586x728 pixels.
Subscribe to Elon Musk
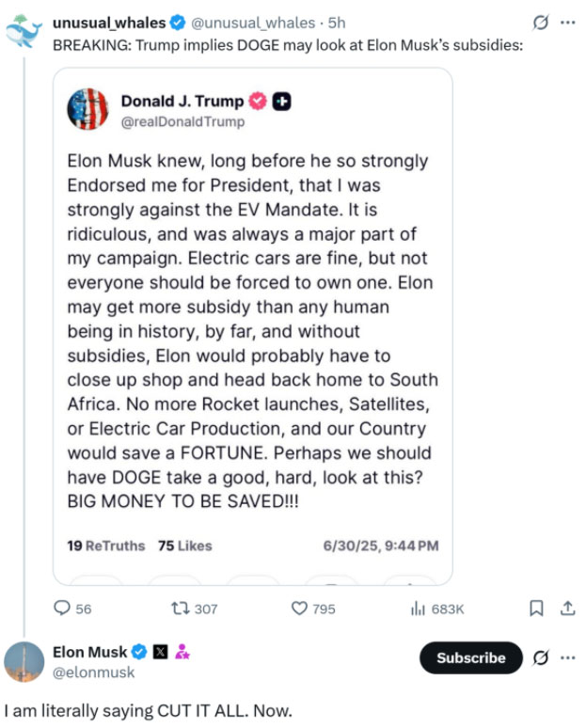coord(471,657)
